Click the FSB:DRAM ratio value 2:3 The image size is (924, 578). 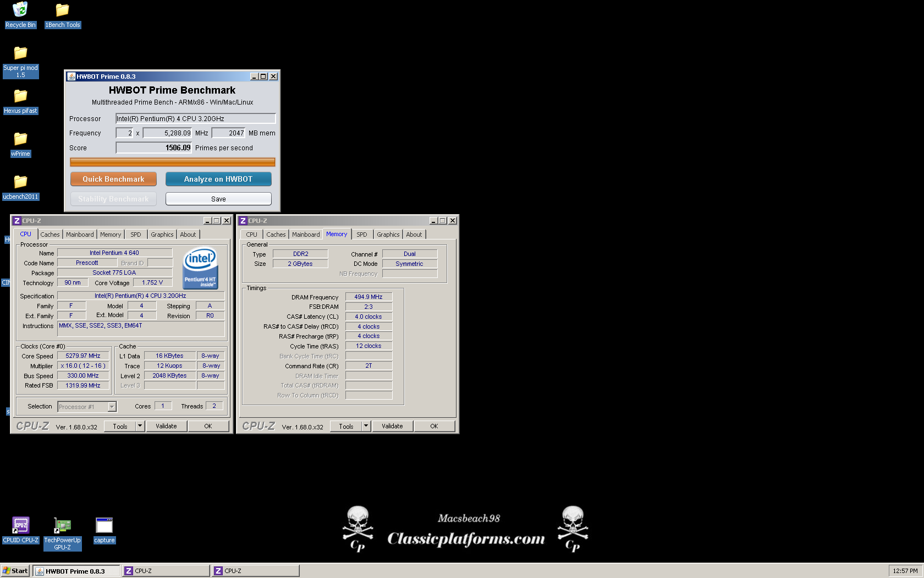coord(369,307)
